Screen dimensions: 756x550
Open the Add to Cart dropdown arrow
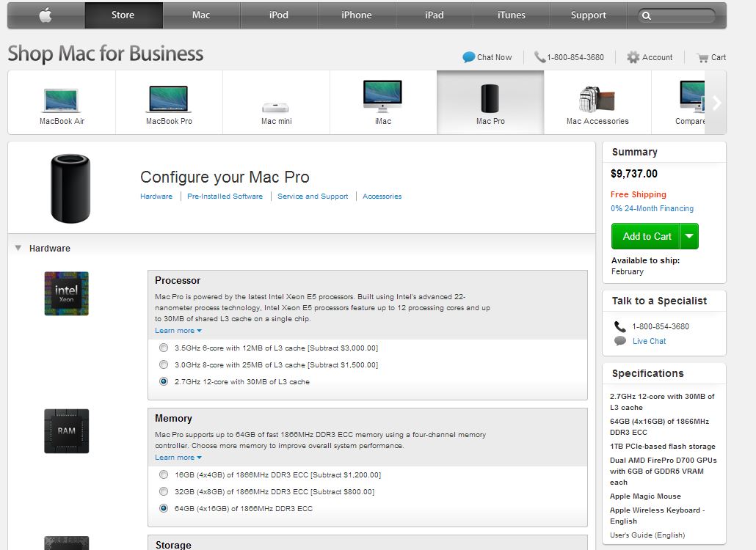(689, 236)
